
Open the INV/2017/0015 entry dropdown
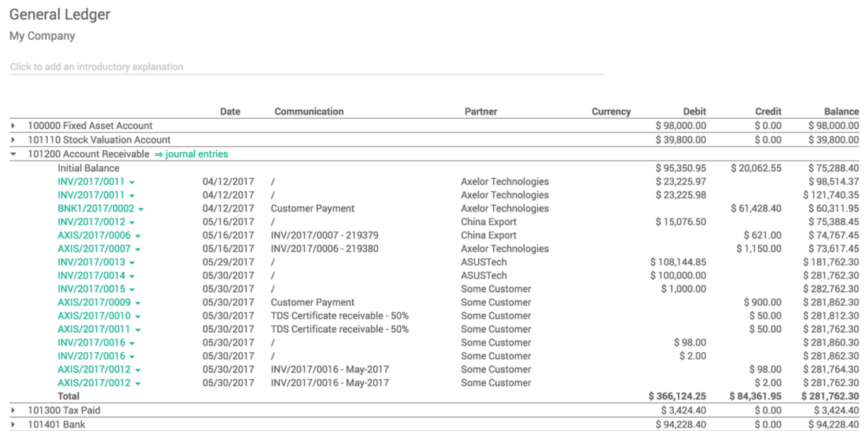click(132, 290)
